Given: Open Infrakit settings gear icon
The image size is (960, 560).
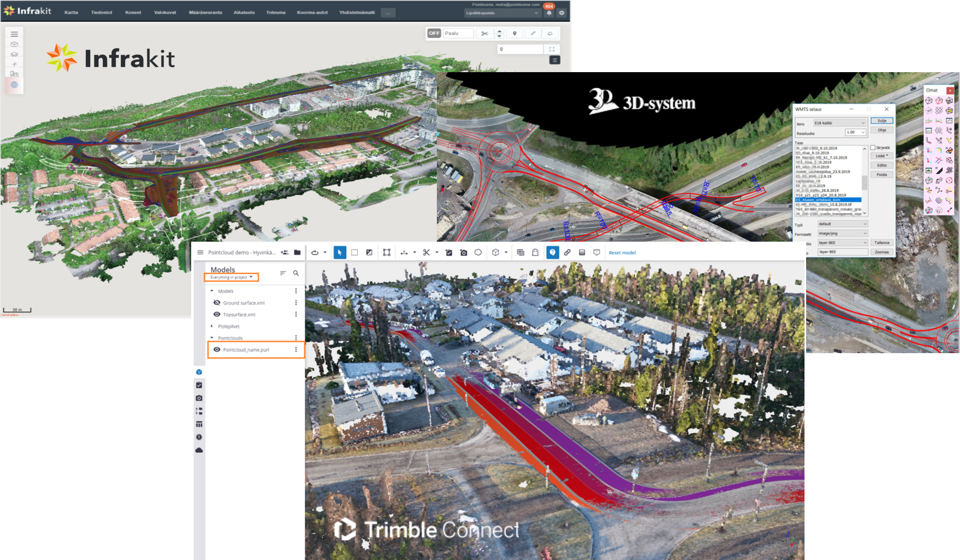Looking at the screenshot, I should click(x=561, y=13).
